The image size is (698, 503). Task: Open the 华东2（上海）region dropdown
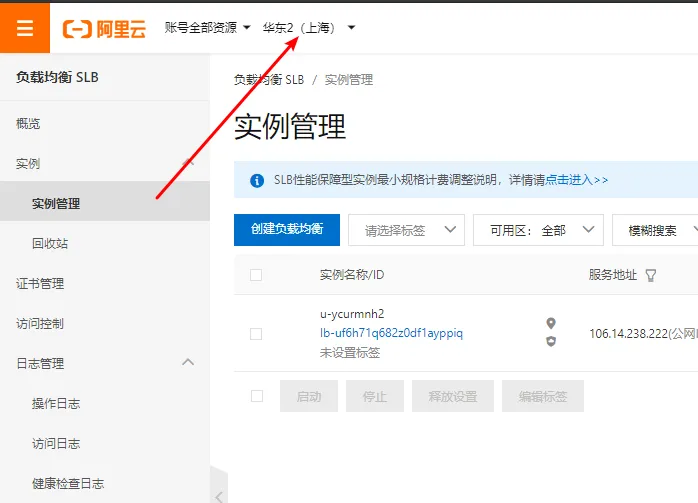[309, 28]
